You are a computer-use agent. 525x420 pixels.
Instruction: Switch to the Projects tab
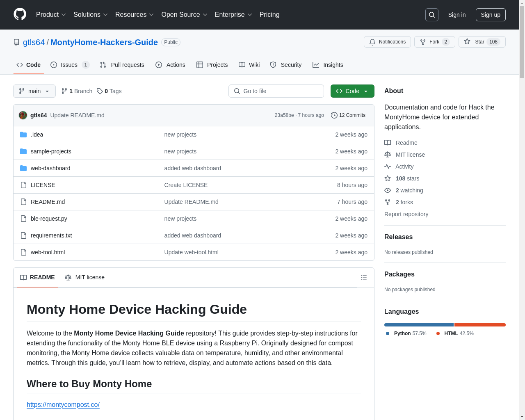point(212,65)
